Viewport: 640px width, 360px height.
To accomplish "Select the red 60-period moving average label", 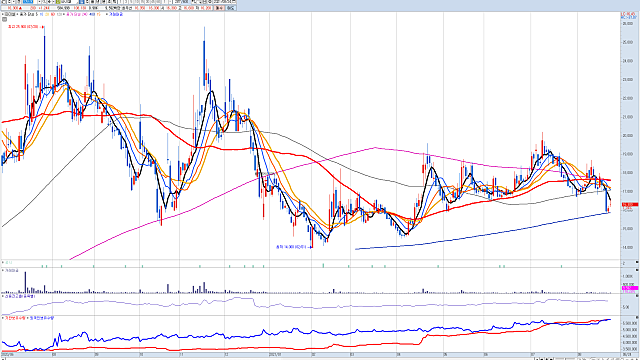I will pos(53,14).
